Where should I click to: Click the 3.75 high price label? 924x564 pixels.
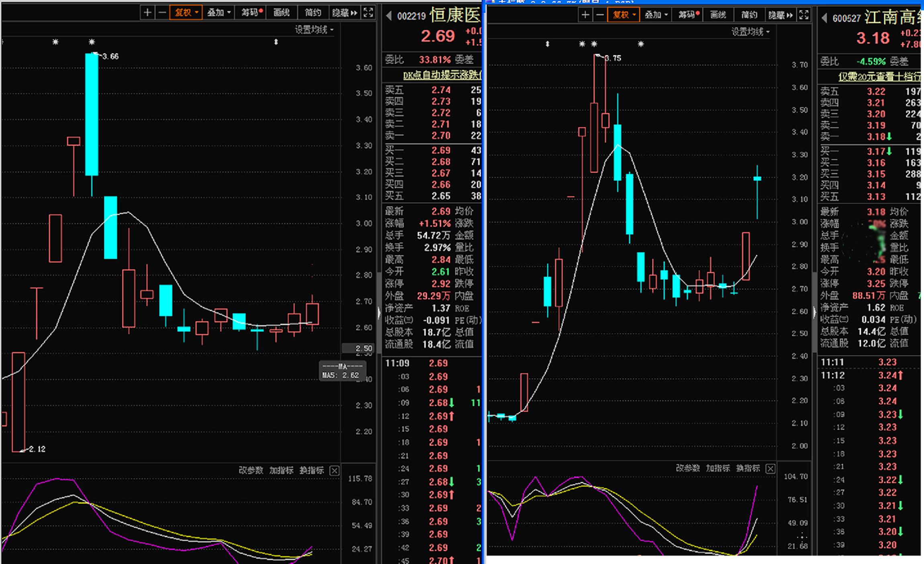coord(613,58)
